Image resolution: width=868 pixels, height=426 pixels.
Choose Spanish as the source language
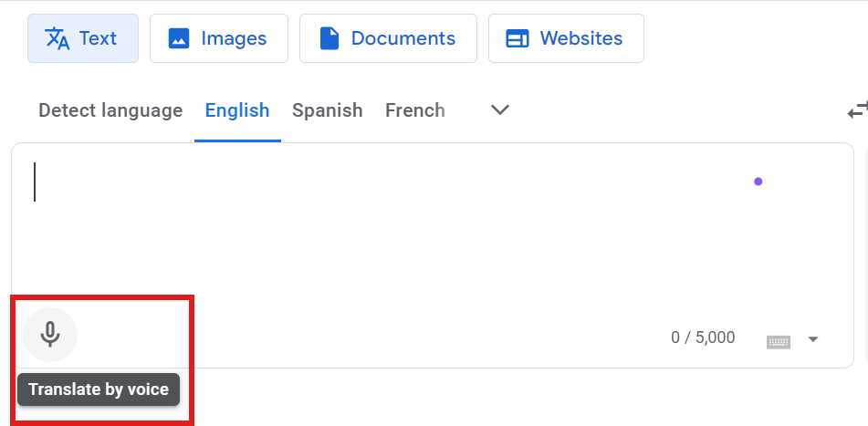[x=327, y=111]
